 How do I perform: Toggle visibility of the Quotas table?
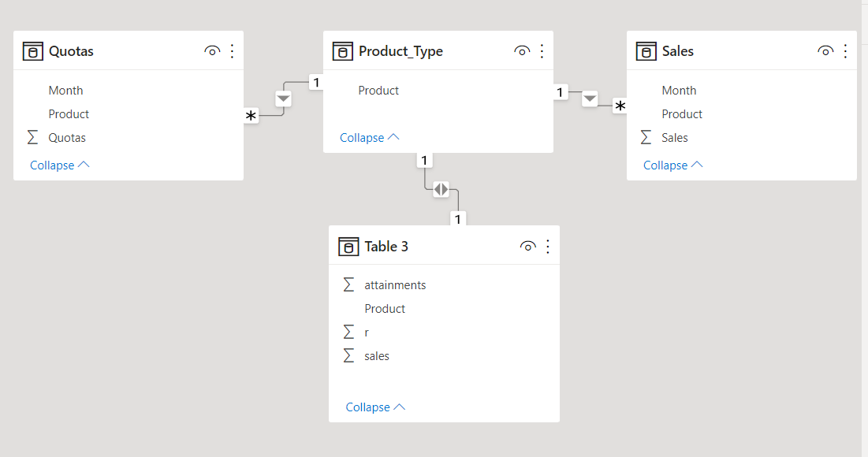tap(212, 51)
